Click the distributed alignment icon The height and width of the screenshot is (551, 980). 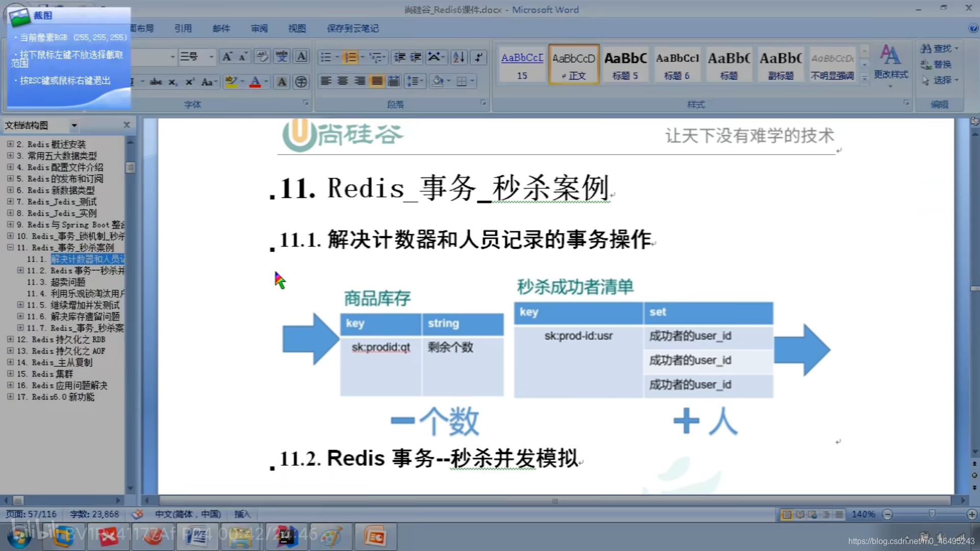pos(393,81)
